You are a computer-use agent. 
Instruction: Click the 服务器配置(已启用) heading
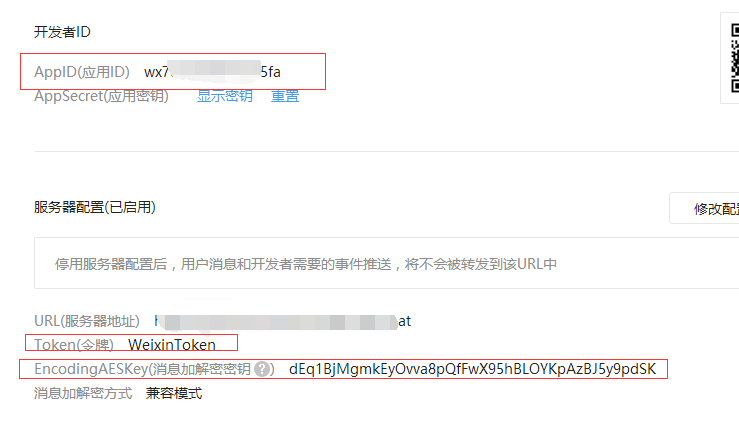(x=95, y=207)
